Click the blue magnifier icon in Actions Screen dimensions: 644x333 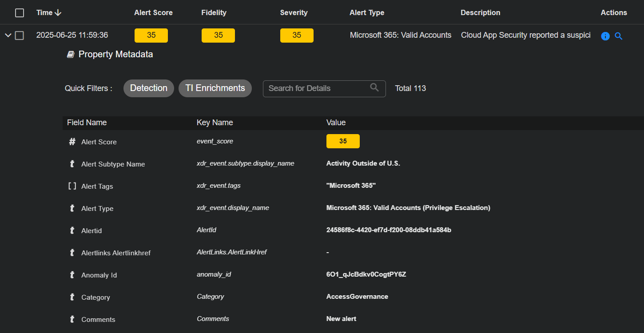pyautogui.click(x=618, y=36)
